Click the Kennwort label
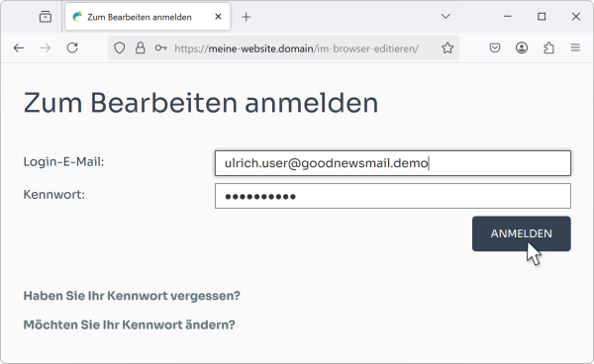This screenshot has width=594, height=364. [54, 195]
